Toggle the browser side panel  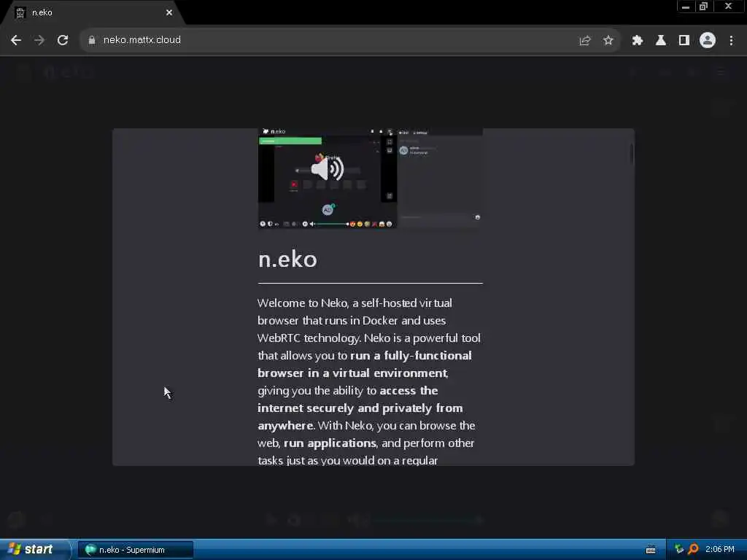click(x=684, y=41)
